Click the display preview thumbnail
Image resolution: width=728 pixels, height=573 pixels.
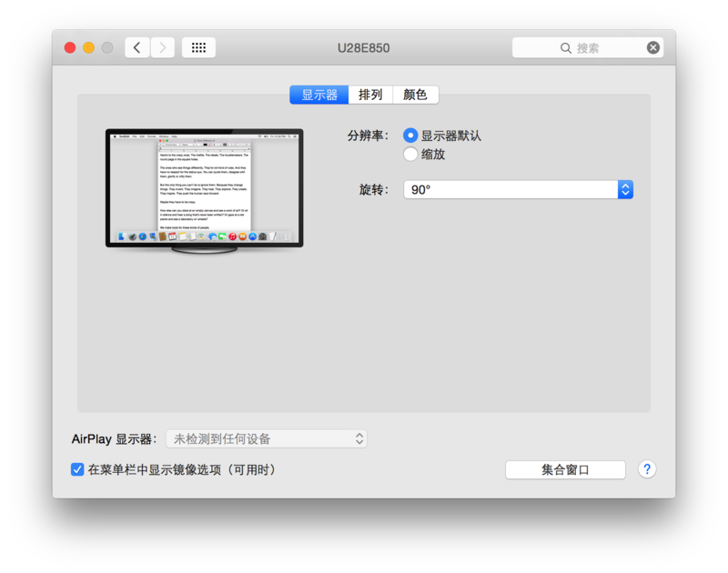(204, 191)
